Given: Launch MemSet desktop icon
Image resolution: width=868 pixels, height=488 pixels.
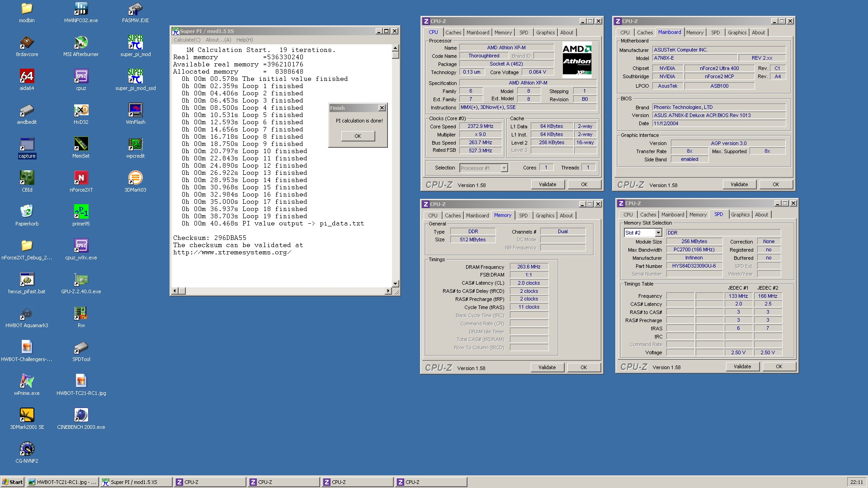Looking at the screenshot, I should 81,148.
